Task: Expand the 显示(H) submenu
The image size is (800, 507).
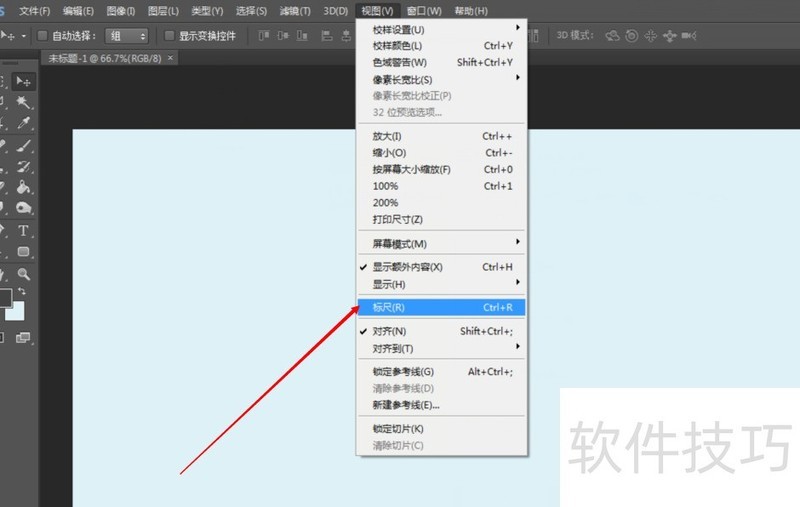Action: click(441, 284)
